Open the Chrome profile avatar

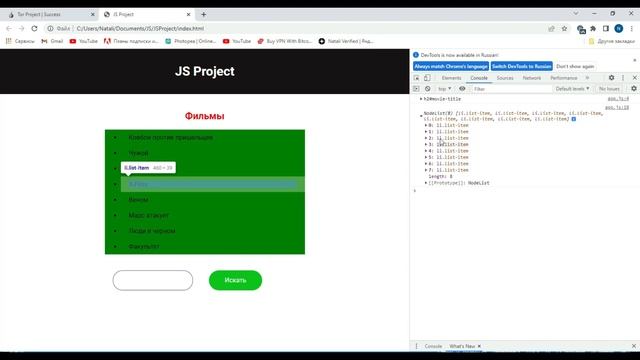coord(619,29)
